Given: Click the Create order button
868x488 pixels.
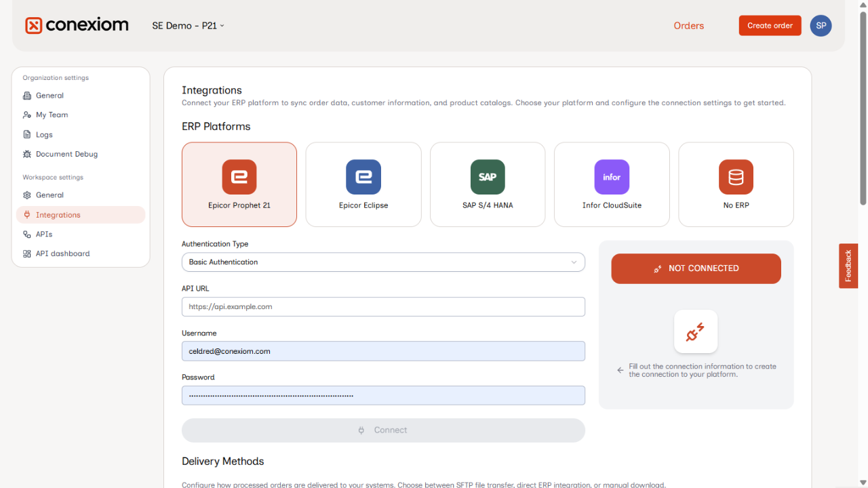Looking at the screenshot, I should [x=770, y=26].
